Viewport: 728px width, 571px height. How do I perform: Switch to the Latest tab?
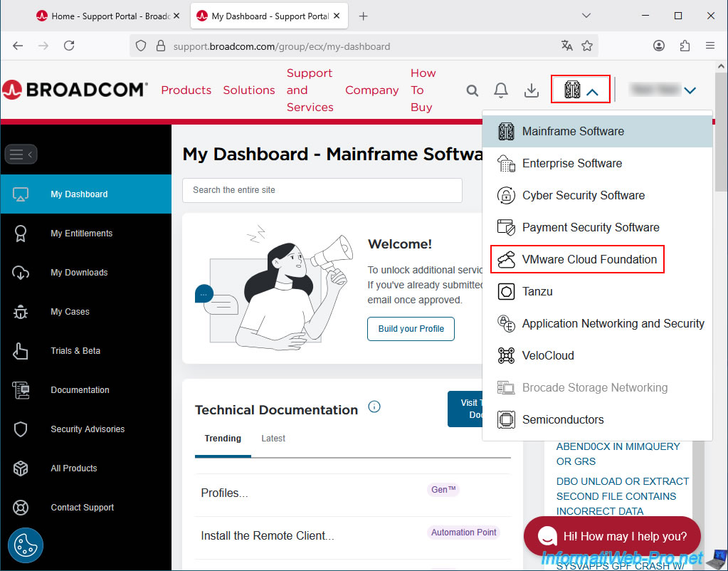click(x=273, y=439)
